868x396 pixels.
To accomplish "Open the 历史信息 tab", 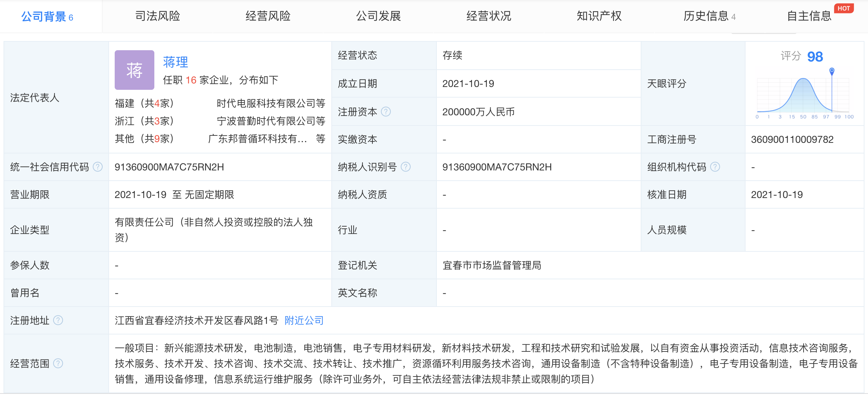I will tap(709, 16).
